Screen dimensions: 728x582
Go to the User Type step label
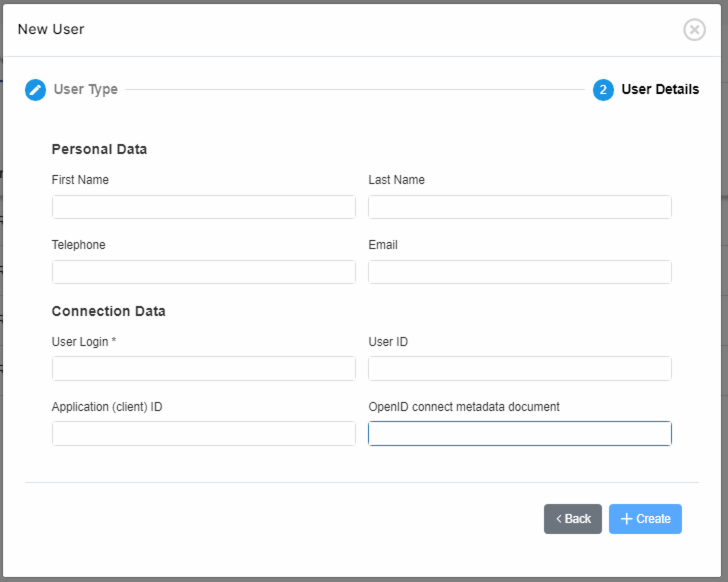tap(85, 89)
